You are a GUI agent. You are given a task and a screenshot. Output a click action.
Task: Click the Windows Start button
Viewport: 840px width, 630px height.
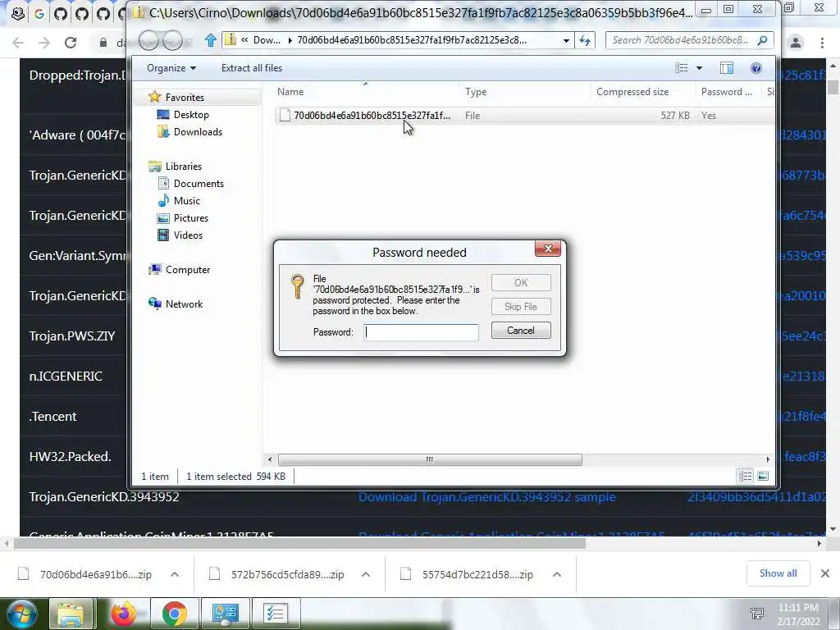coord(21,614)
